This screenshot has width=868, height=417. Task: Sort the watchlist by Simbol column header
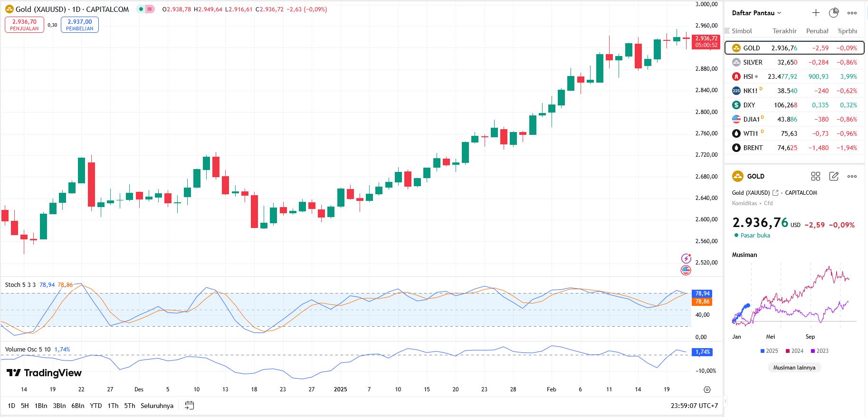pyautogui.click(x=742, y=31)
